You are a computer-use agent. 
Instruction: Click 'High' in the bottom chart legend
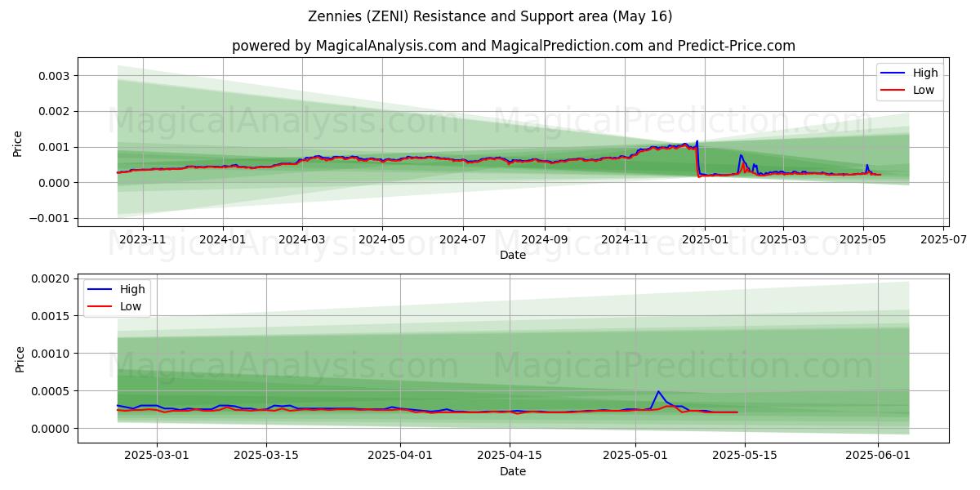click(x=132, y=289)
